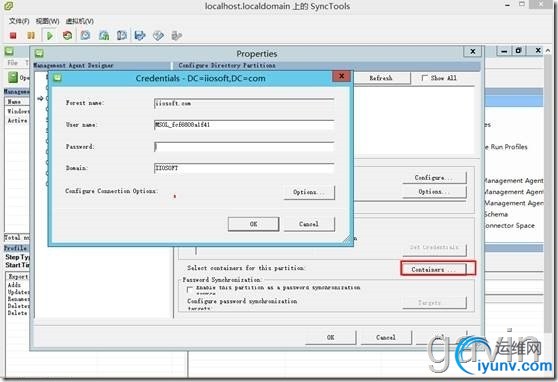The width and height of the screenshot is (558, 382).
Task: Click the Domain field showing IIOSOFT
Action: 244,168
